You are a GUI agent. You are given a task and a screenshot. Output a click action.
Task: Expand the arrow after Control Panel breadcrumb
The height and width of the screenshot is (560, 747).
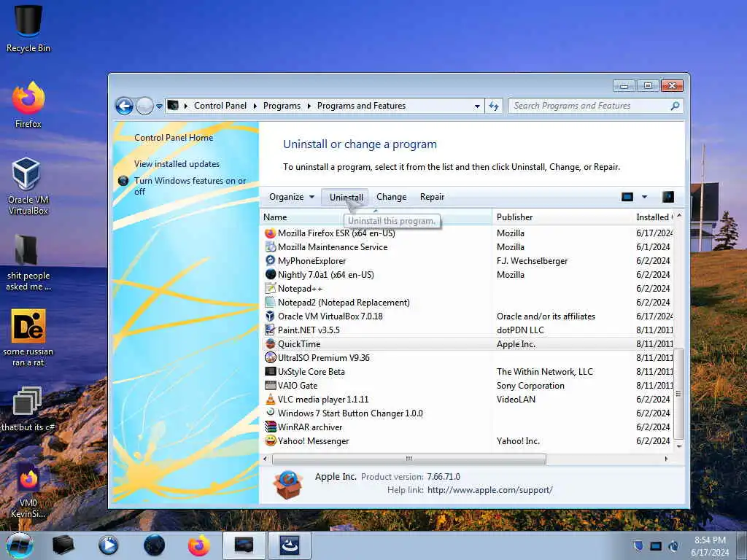point(255,106)
